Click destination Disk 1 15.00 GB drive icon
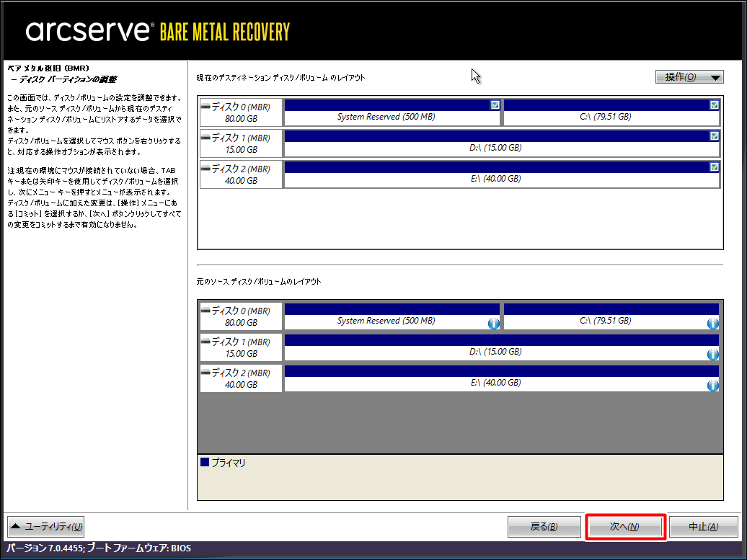The image size is (747, 560). point(205,138)
